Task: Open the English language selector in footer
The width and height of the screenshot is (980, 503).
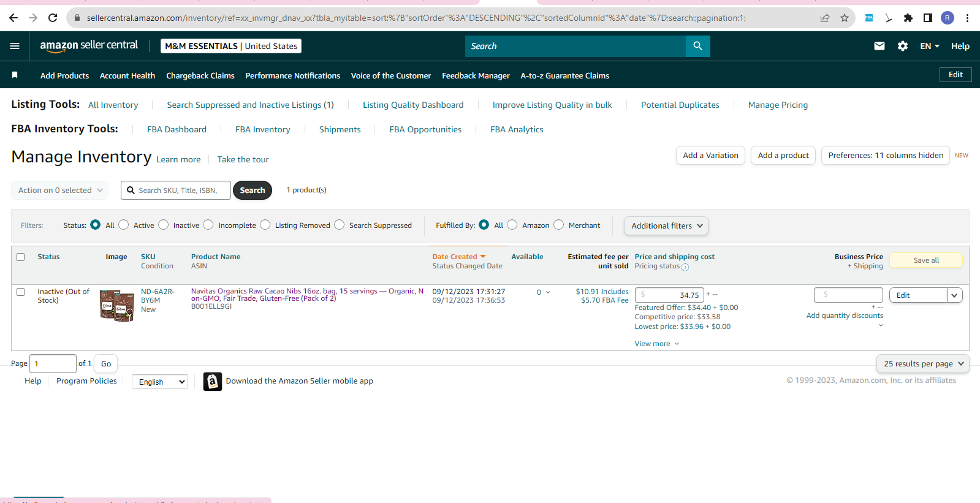Action: [160, 382]
